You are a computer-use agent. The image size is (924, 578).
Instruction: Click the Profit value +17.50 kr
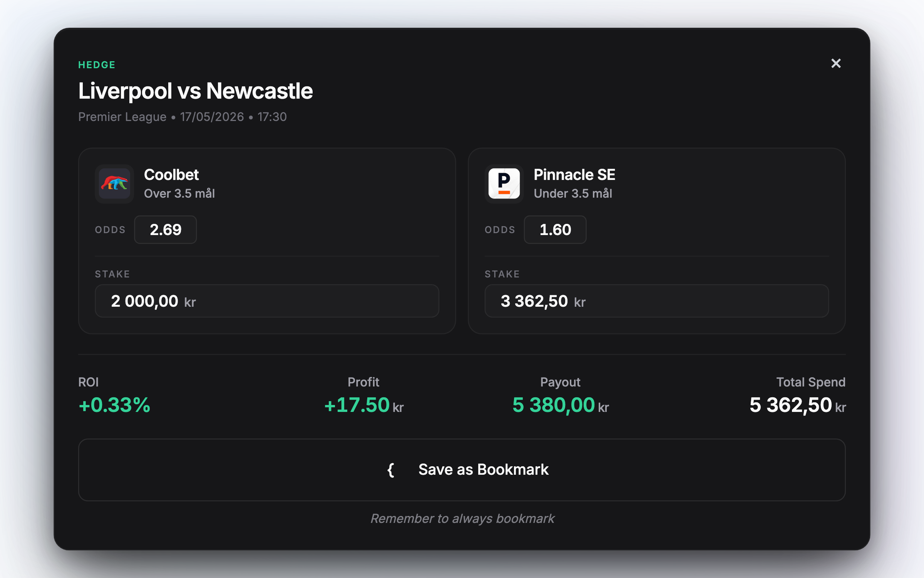(x=364, y=405)
